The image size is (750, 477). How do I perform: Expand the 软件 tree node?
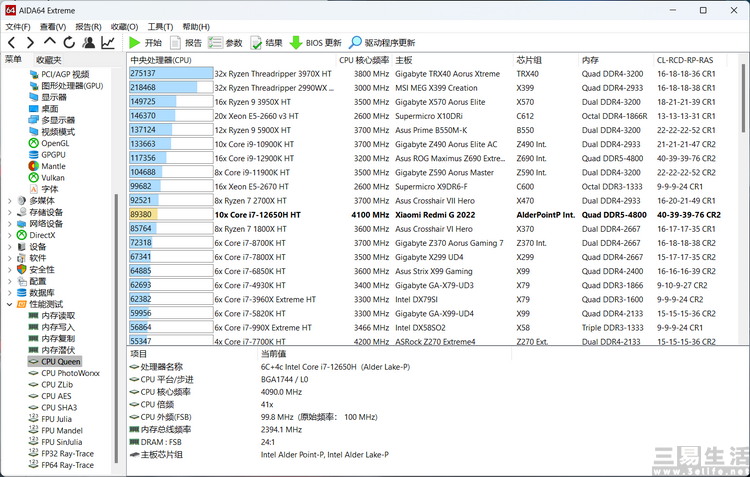coord(10,258)
